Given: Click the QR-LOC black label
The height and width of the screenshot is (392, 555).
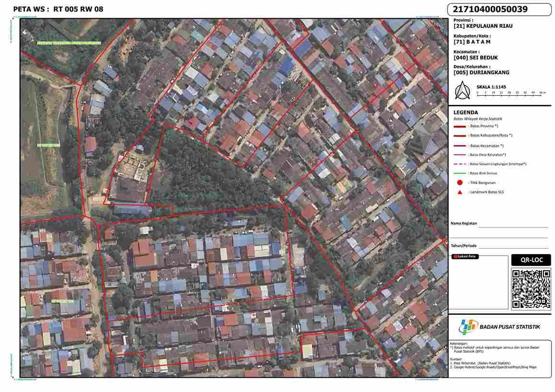Looking at the screenshot, I should [531, 260].
